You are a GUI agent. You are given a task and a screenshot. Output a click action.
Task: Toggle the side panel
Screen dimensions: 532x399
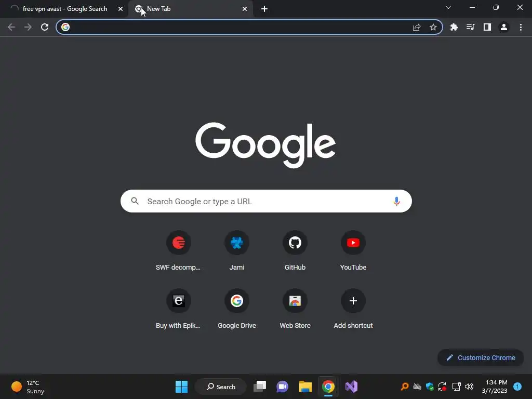[487, 27]
